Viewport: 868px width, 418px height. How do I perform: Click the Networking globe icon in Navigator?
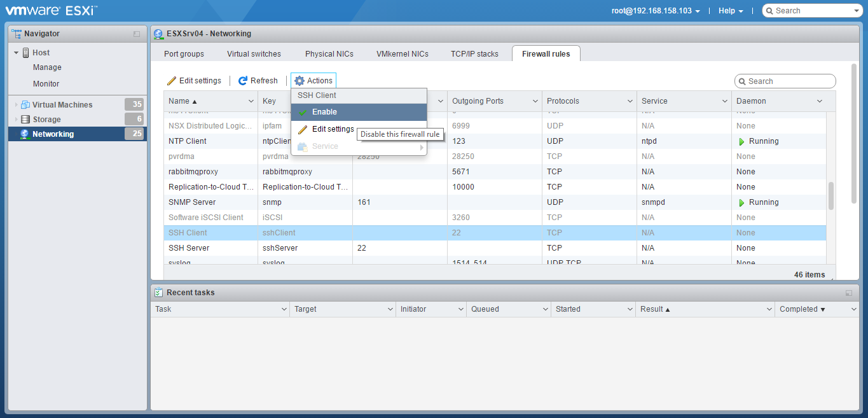[x=25, y=134]
